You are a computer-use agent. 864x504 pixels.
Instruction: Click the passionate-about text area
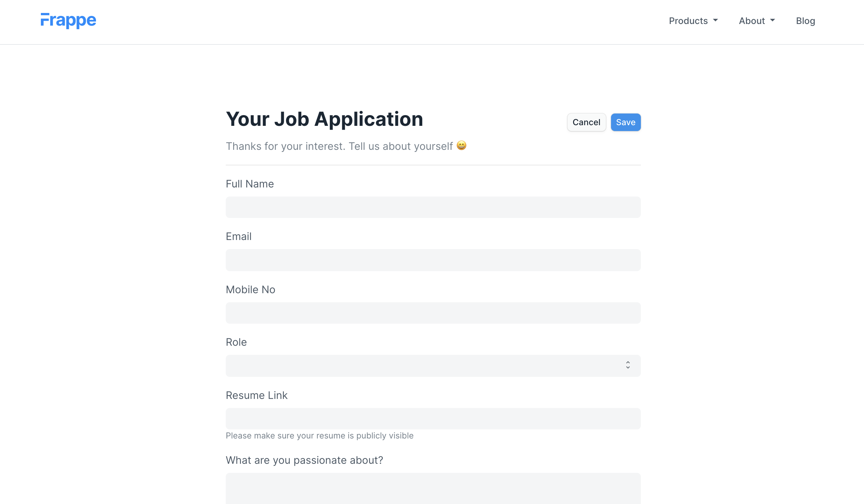433,488
